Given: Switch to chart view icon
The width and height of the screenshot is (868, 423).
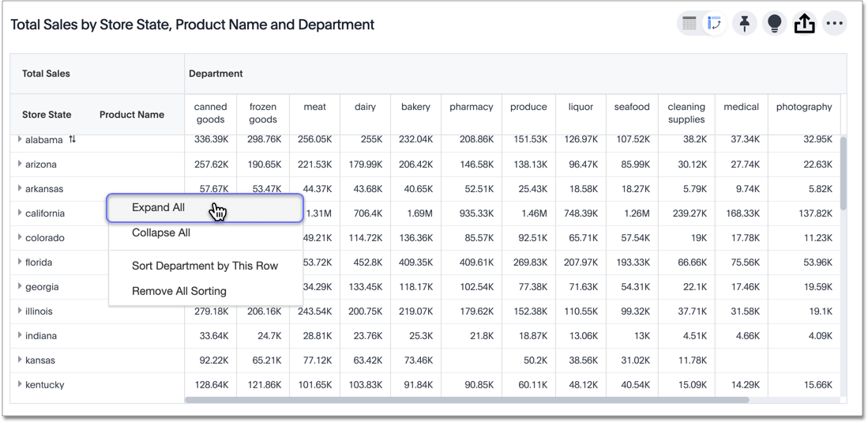Looking at the screenshot, I should pyautogui.click(x=714, y=24).
